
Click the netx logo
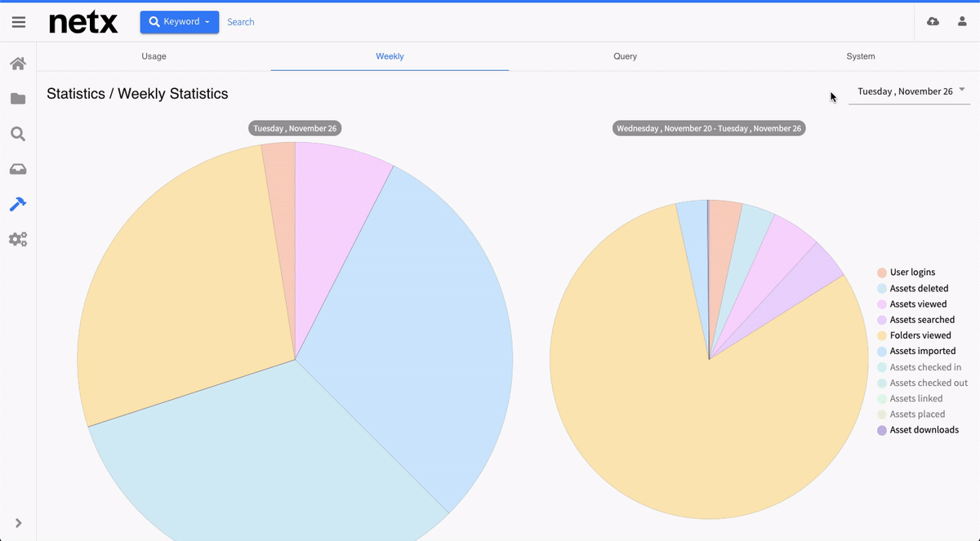click(83, 22)
